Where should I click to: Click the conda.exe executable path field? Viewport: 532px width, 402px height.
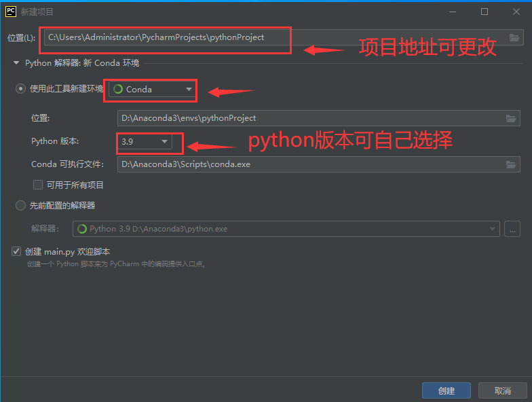(319, 164)
